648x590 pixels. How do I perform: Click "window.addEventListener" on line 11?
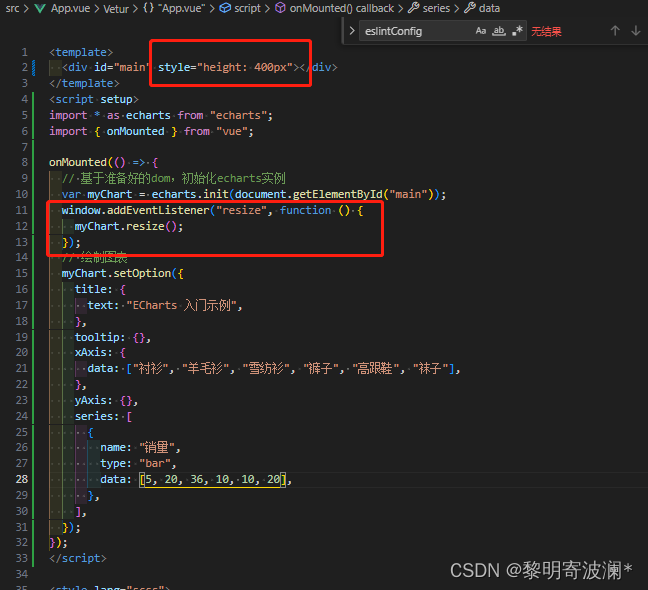tap(136, 210)
